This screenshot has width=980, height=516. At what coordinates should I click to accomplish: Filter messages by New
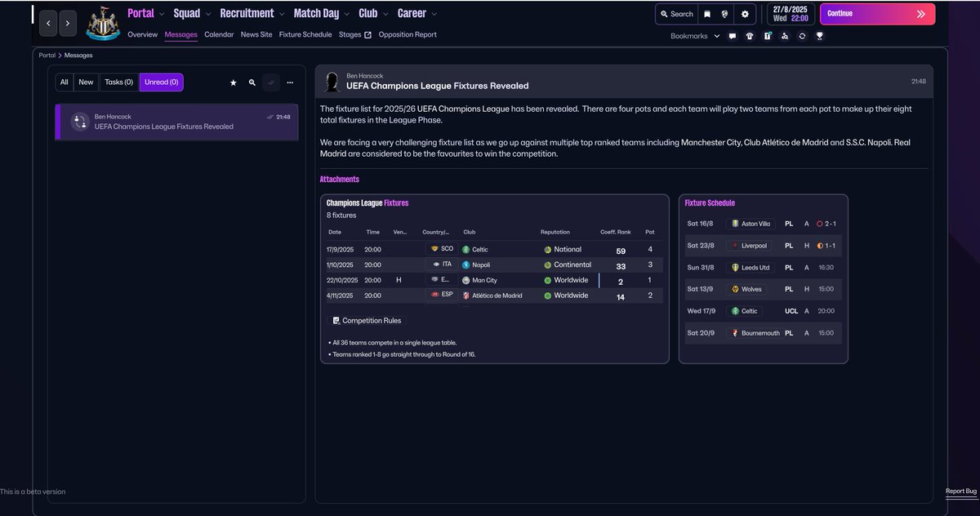click(x=86, y=82)
